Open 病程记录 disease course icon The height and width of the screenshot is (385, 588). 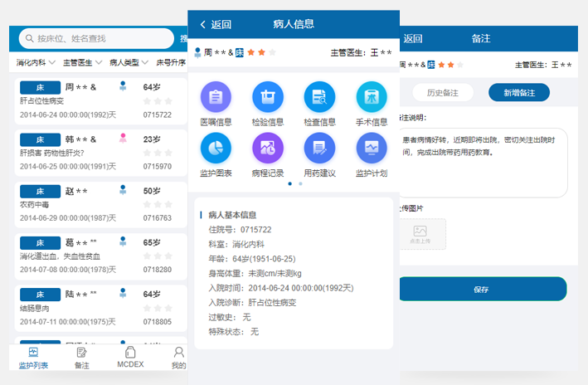click(x=268, y=149)
